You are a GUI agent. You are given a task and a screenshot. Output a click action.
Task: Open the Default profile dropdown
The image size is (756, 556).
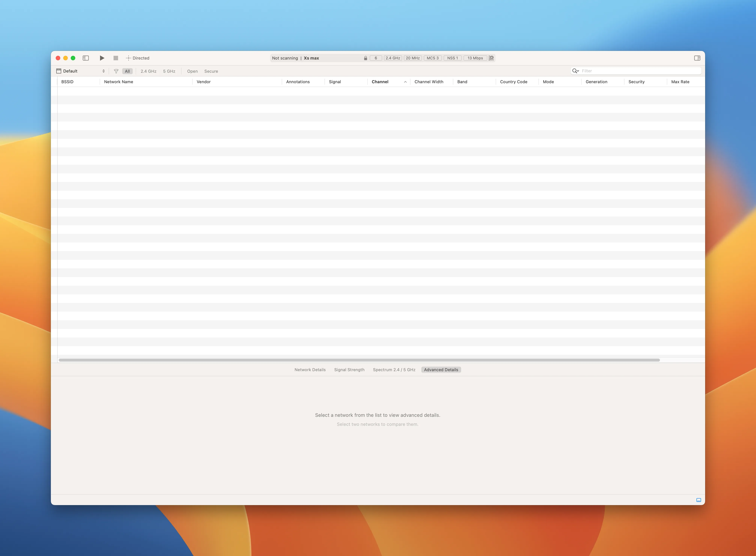(x=81, y=71)
